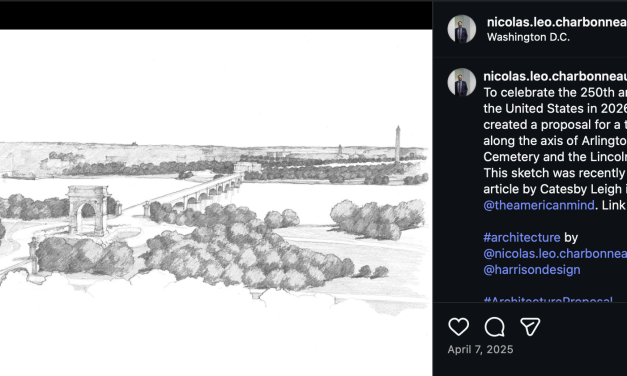627x376 pixels.
Task: Open nicolas.leo.charbonneau's profile from the header username
Action: click(x=557, y=22)
